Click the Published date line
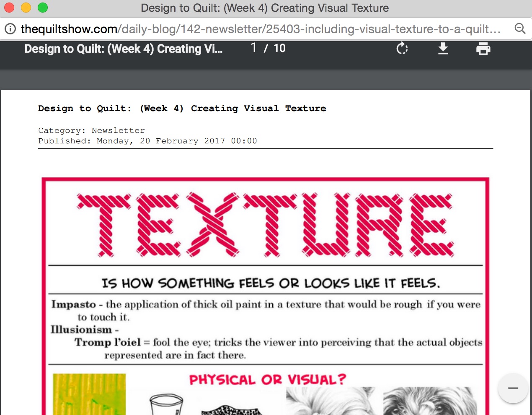Viewport: 532px width, 415px height. coord(147,141)
